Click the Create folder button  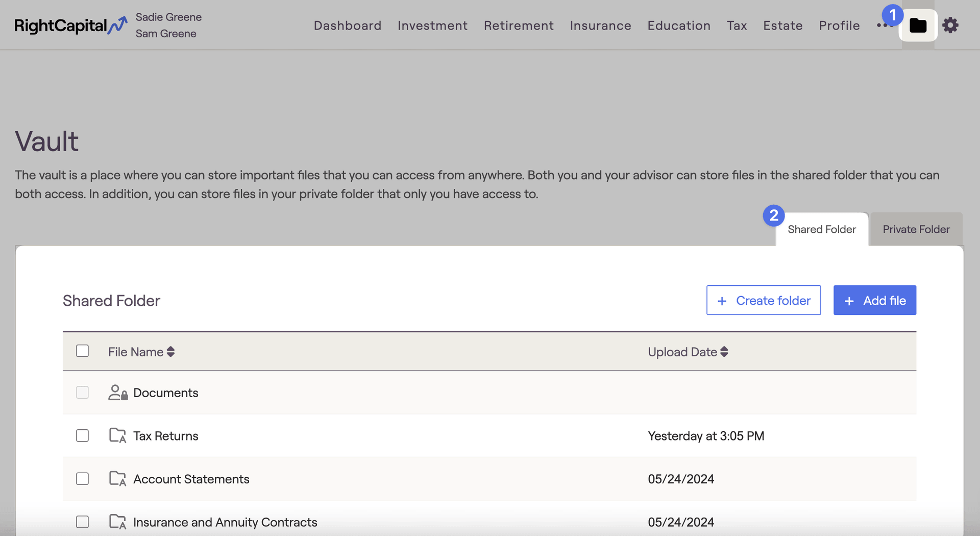763,301
